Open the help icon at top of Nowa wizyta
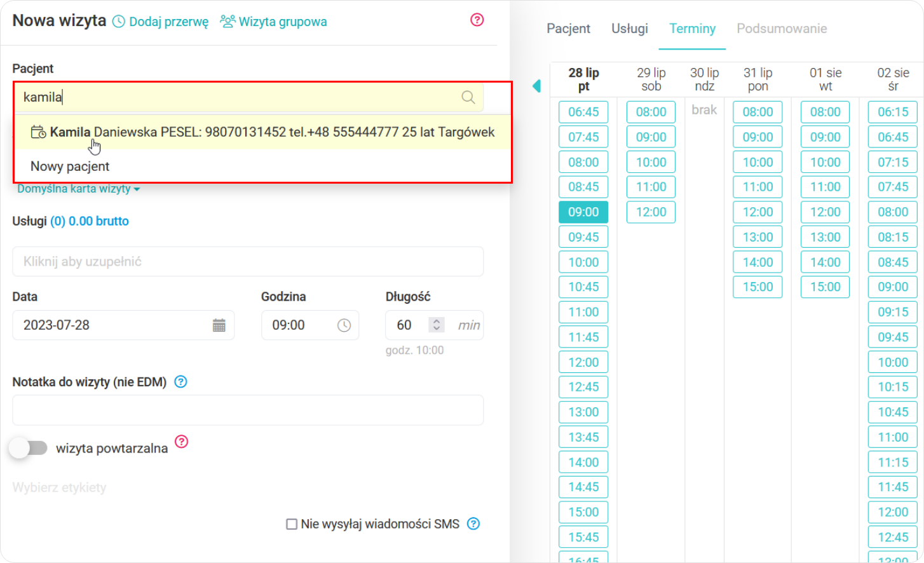Screen dimensions: 924x563 coord(477,20)
